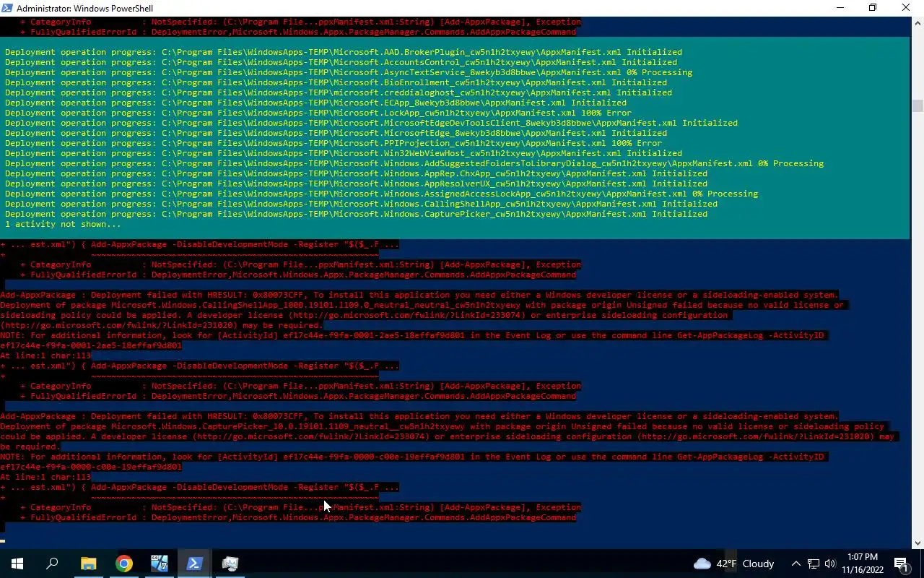Click the '1 activity not shown...' text
The height and width of the screenshot is (578, 924).
point(63,224)
